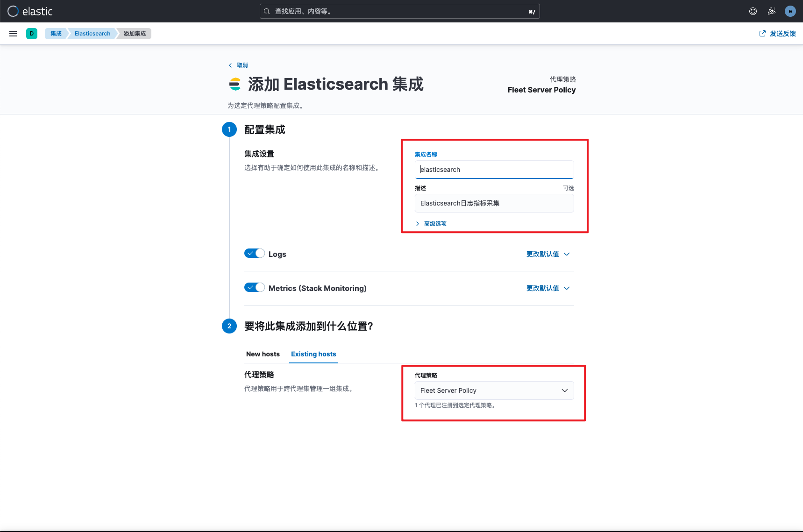Go to the 集成 breadcrumb
Screen dimensions: 803x532
click(56, 34)
